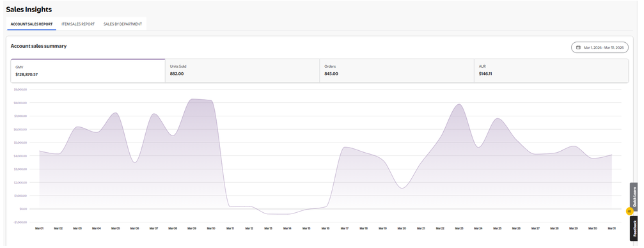
Task: Click the Mar 16 axis label
Action: click(326, 228)
